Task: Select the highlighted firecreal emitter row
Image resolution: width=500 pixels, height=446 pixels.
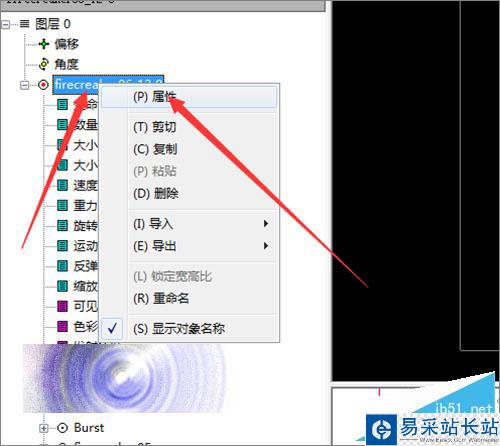Action: click(108, 85)
